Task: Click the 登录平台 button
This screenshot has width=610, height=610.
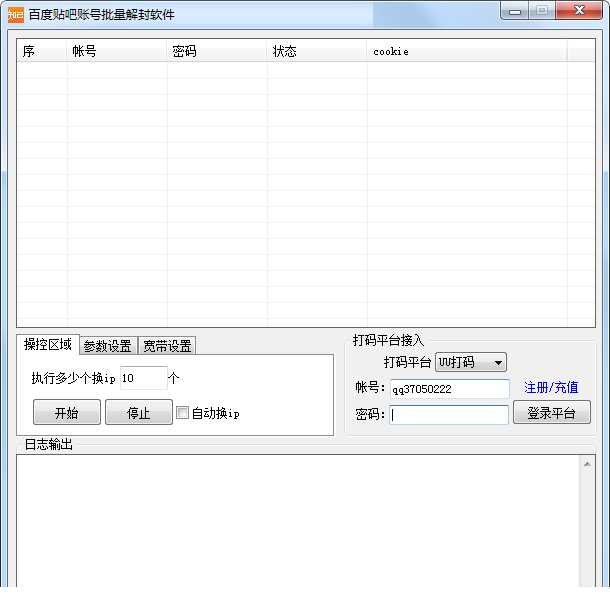Action: click(552, 412)
